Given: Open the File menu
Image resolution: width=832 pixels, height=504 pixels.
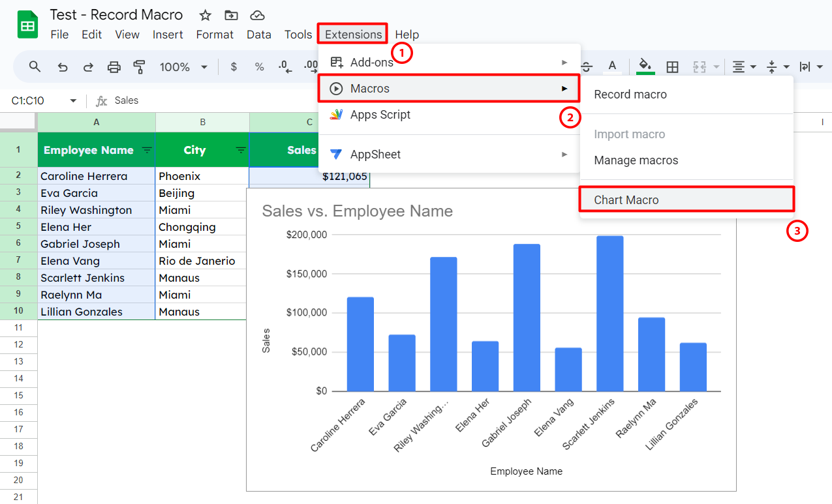Looking at the screenshot, I should pos(59,35).
